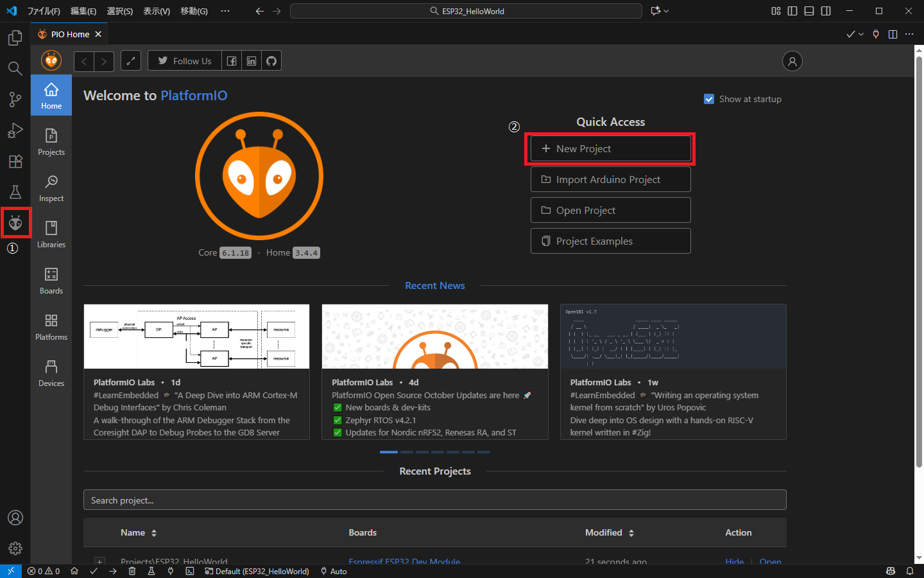Sort projects by Modified column

[x=610, y=532]
